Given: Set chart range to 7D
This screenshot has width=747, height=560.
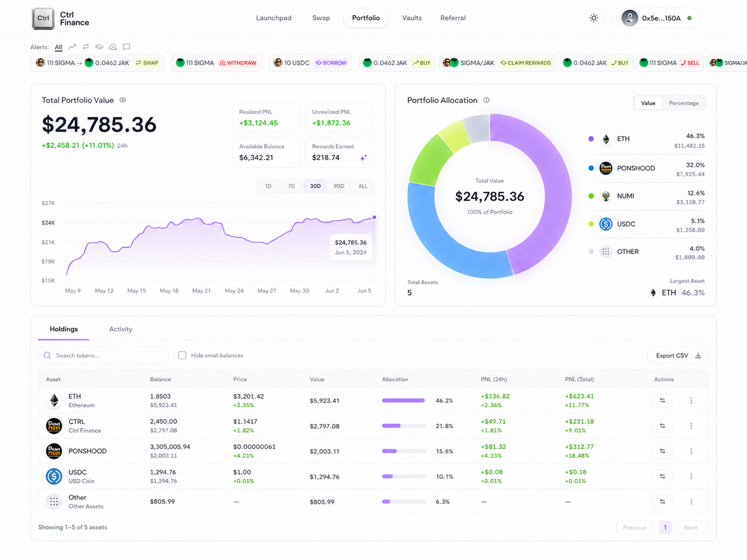Looking at the screenshot, I should (x=291, y=186).
